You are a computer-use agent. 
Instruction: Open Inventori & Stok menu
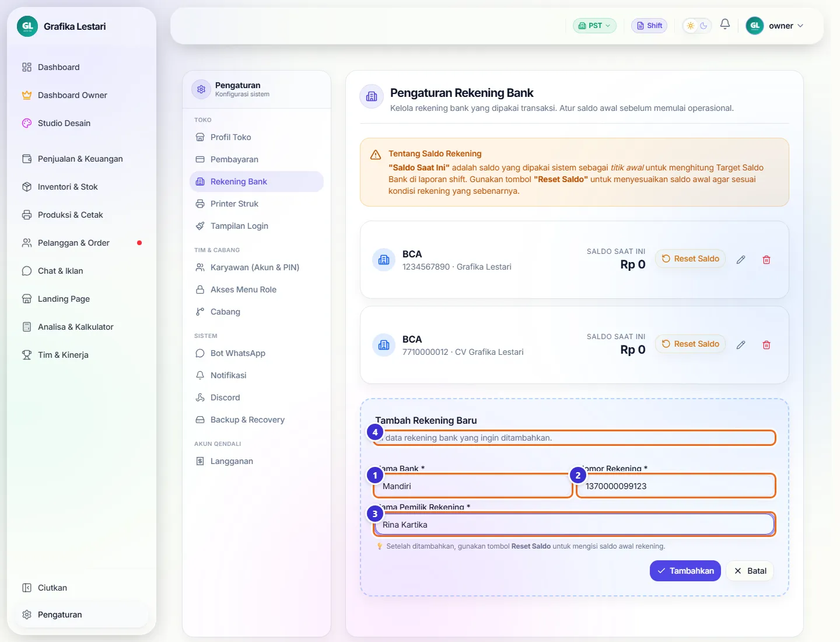[x=82, y=187]
